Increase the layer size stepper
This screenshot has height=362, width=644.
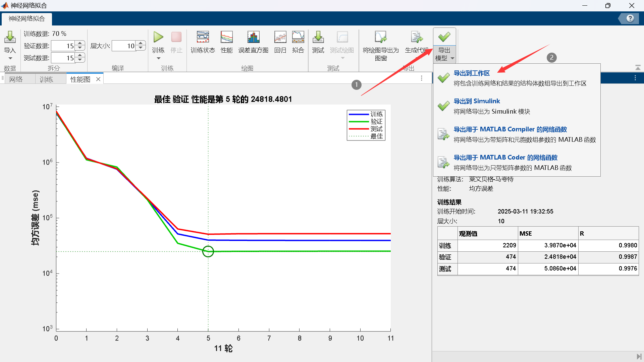tap(141, 43)
